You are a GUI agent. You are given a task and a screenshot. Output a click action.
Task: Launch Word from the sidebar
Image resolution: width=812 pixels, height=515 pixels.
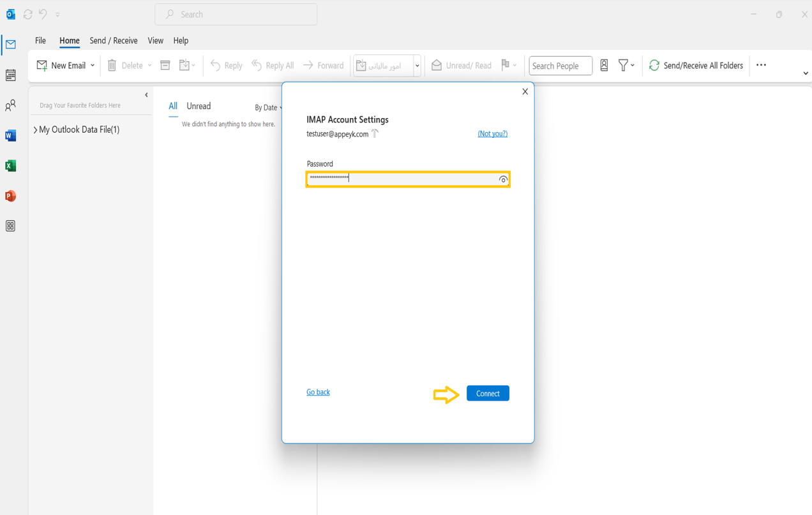pos(11,135)
